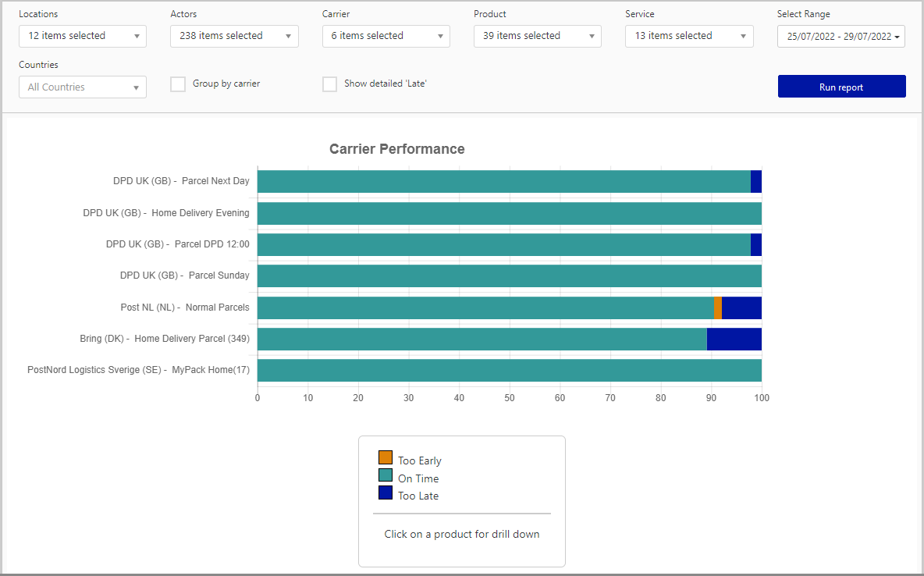
Task: Click the orange Too Early segment of Post NL
Action: click(x=718, y=308)
